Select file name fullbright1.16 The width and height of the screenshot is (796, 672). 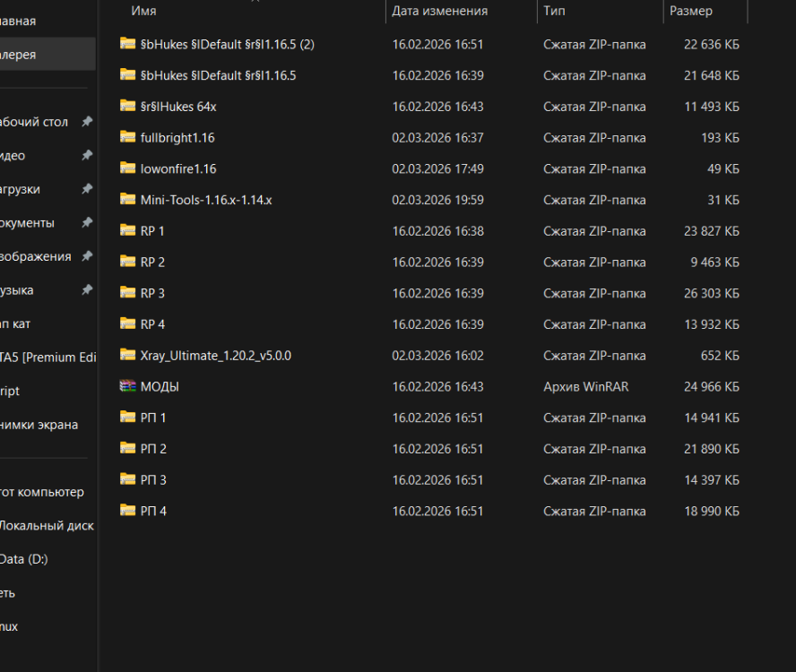pyautogui.click(x=177, y=138)
